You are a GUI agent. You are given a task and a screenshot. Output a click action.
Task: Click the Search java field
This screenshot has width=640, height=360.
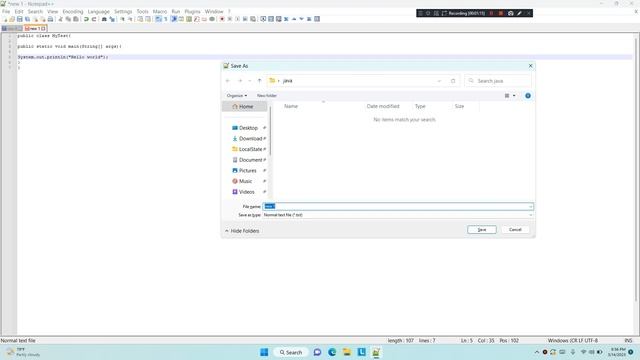pyautogui.click(x=498, y=81)
